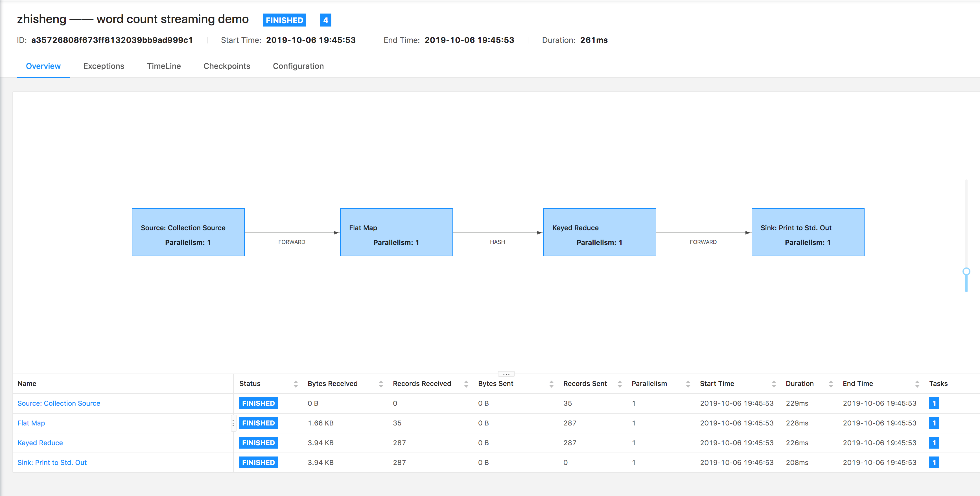Click the Tasks column header
Image resolution: width=980 pixels, height=496 pixels.
(938, 384)
